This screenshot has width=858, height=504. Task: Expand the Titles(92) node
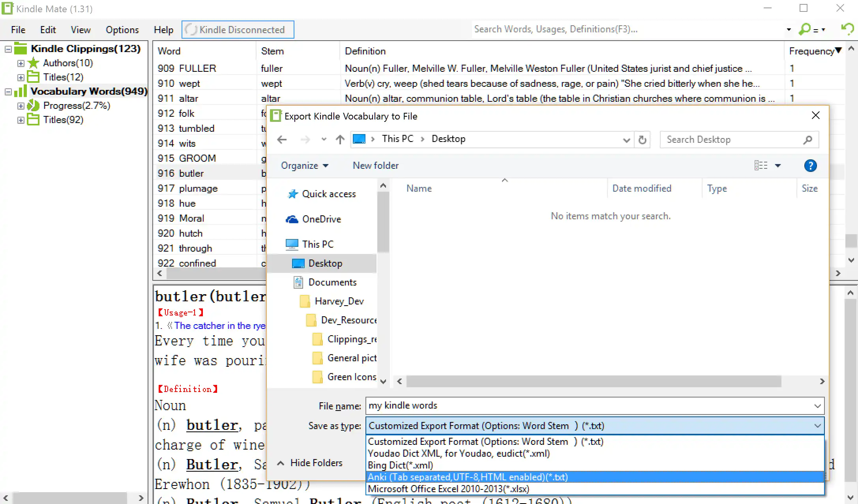point(21,120)
